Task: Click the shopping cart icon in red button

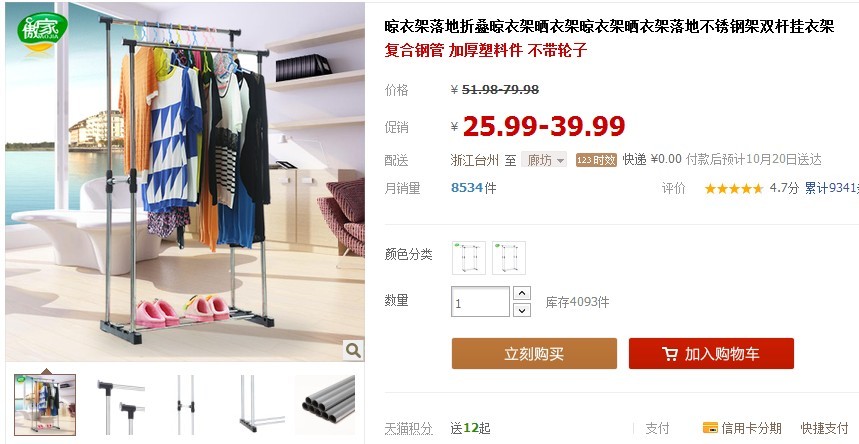Action: [669, 354]
